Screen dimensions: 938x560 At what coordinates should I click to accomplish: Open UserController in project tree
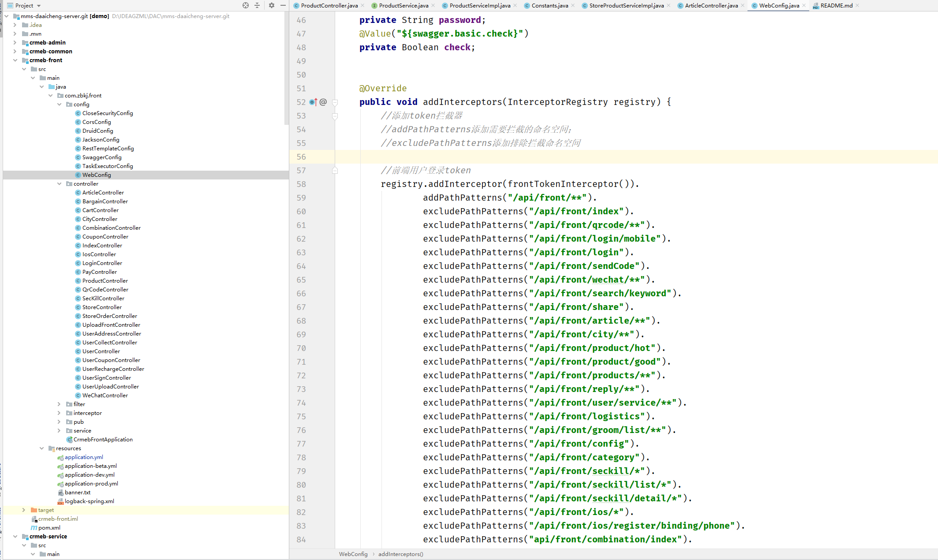(101, 351)
